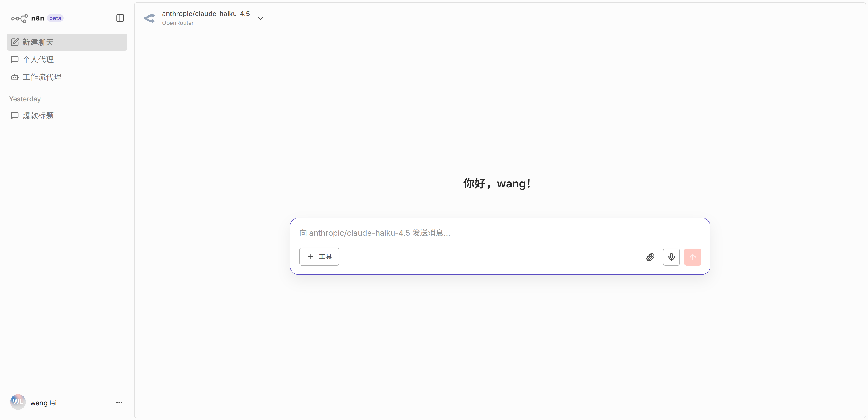
Task: Click the OpenRouter provider icon
Action: pyautogui.click(x=150, y=18)
